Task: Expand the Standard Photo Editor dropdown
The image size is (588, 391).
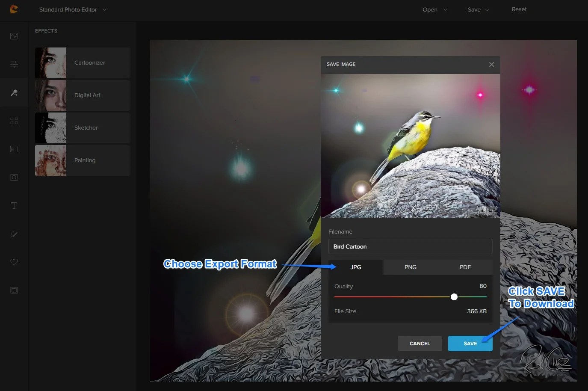Action: pos(72,9)
